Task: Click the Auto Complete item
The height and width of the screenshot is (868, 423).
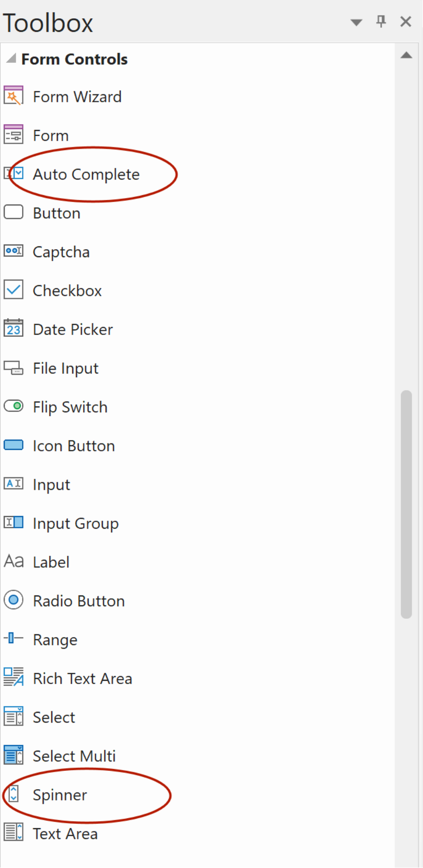Action: 86,175
